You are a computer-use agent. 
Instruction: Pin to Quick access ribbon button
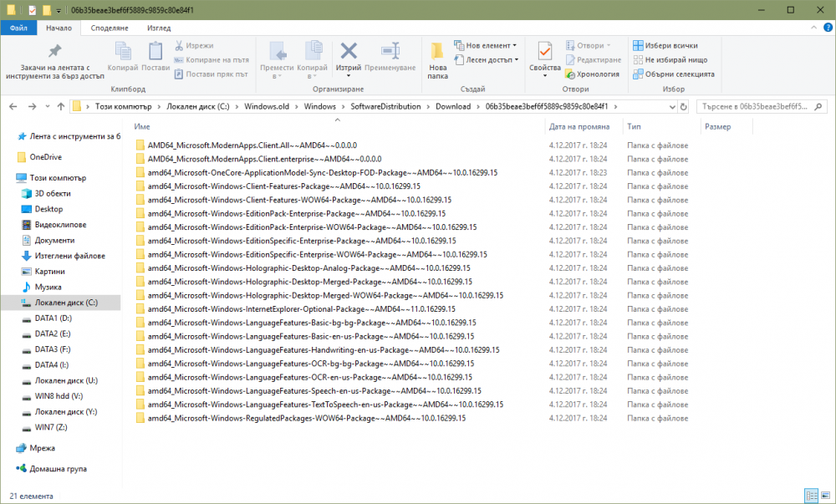click(x=55, y=60)
